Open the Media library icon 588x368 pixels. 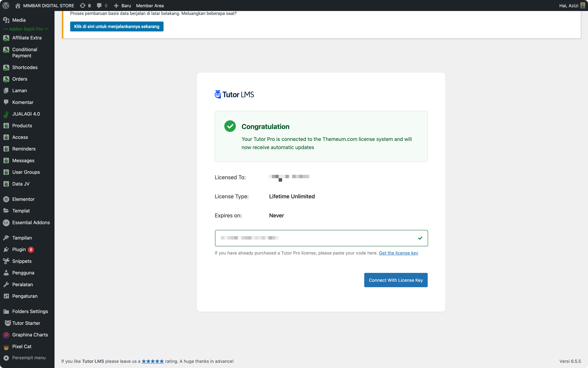[6, 20]
